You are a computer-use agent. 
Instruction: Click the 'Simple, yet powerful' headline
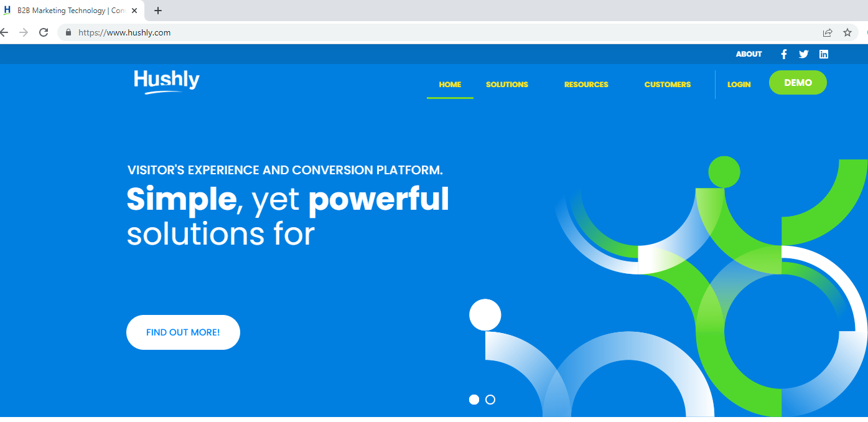[x=287, y=199]
